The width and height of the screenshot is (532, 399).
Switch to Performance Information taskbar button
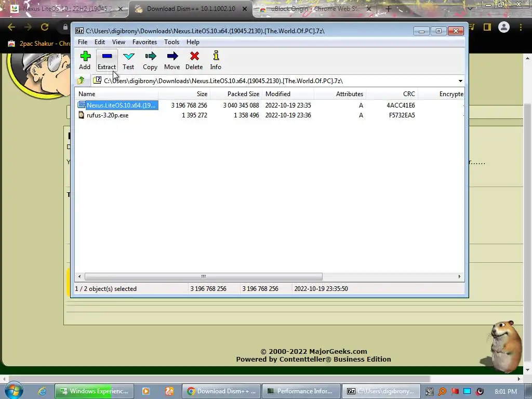pyautogui.click(x=301, y=391)
